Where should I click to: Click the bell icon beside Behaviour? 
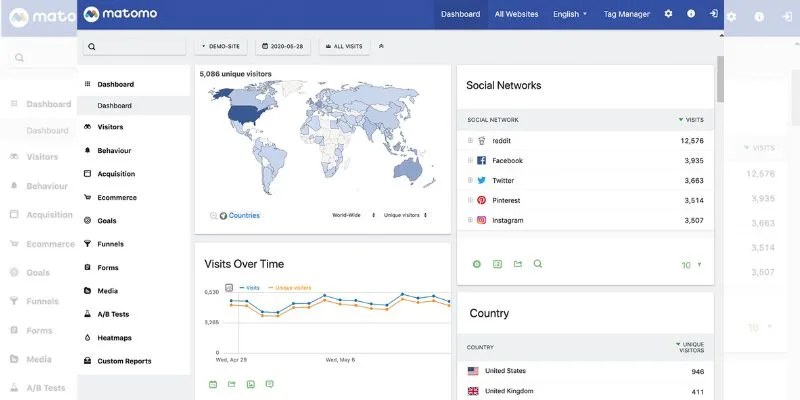87,151
